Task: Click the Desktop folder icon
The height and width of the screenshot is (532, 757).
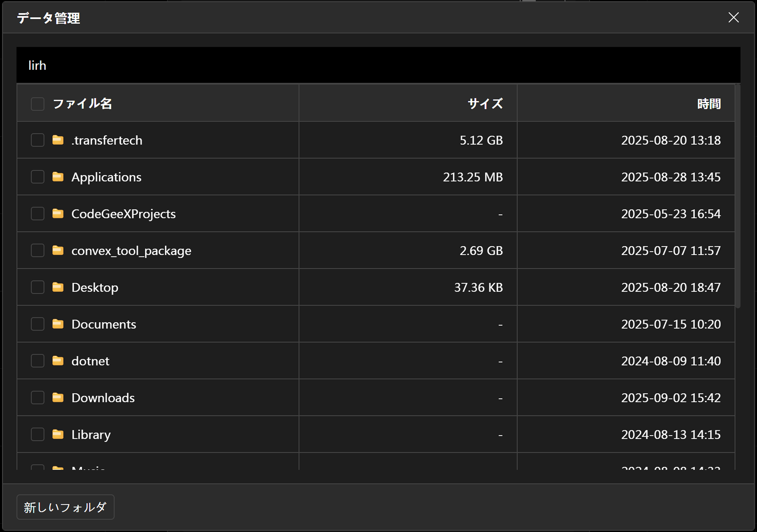Action: click(58, 287)
